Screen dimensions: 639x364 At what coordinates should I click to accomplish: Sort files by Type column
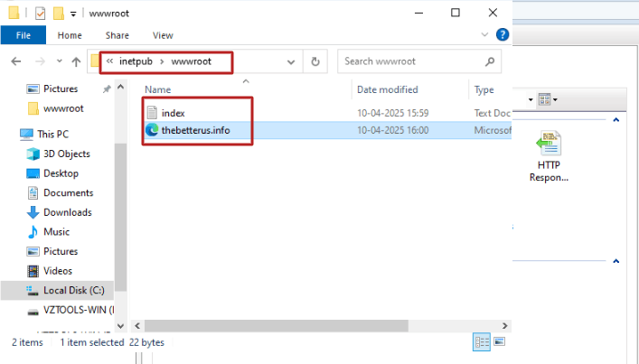[484, 89]
